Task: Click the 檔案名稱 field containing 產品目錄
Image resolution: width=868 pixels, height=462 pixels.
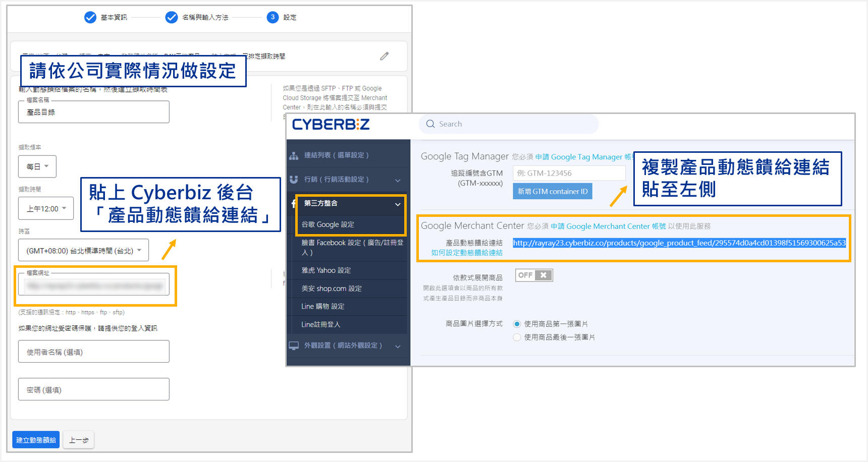Action: 94,112
